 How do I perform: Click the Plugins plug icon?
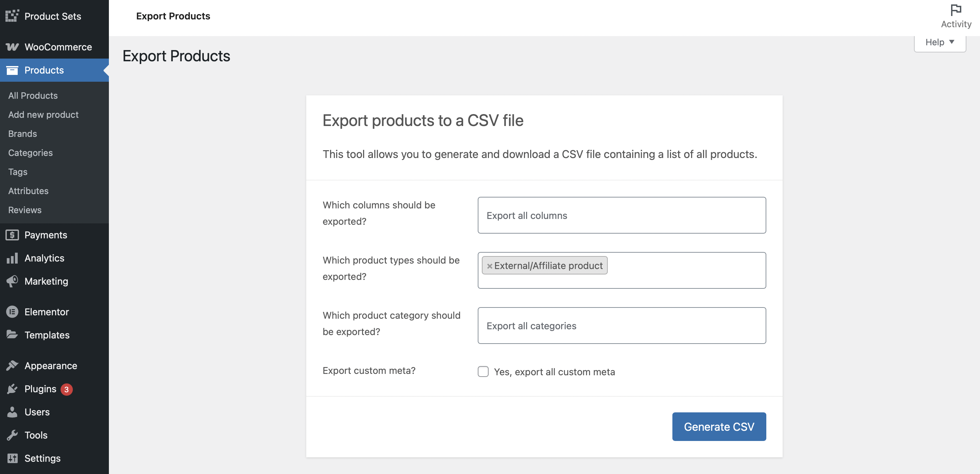click(12, 389)
